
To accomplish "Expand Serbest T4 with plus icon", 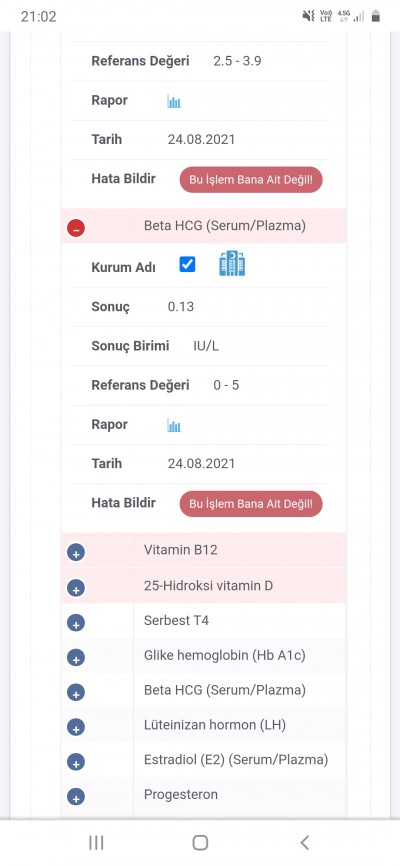I will coord(76,622).
